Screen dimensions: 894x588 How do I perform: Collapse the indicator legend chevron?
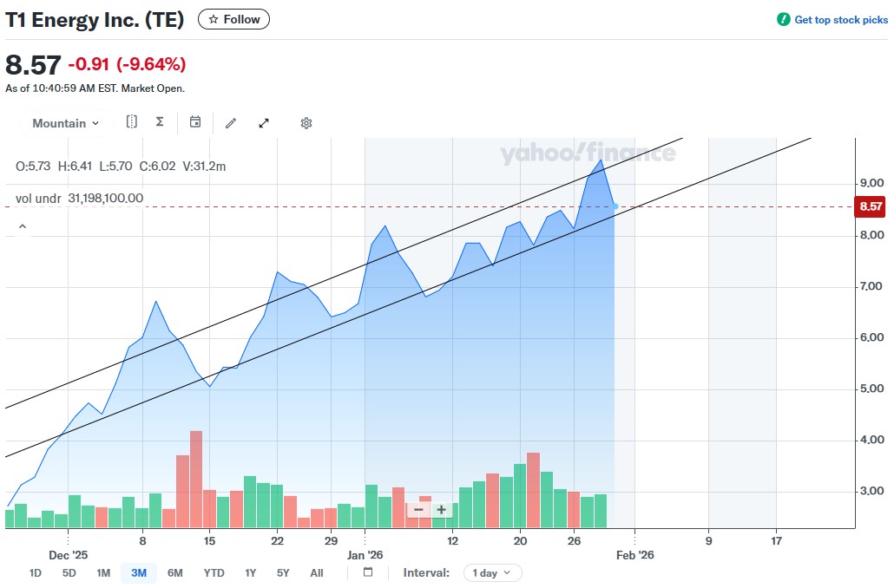[23, 226]
